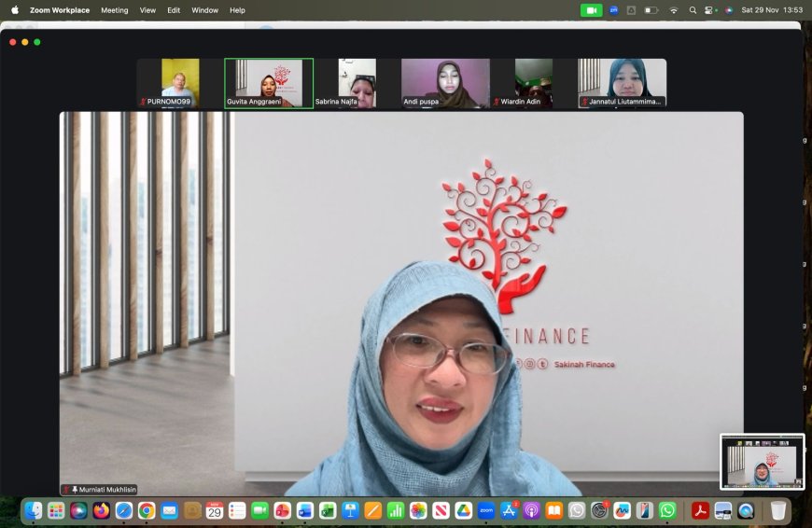
Task: Open iPhone Mirroring from the Dock
Action: coord(645,511)
